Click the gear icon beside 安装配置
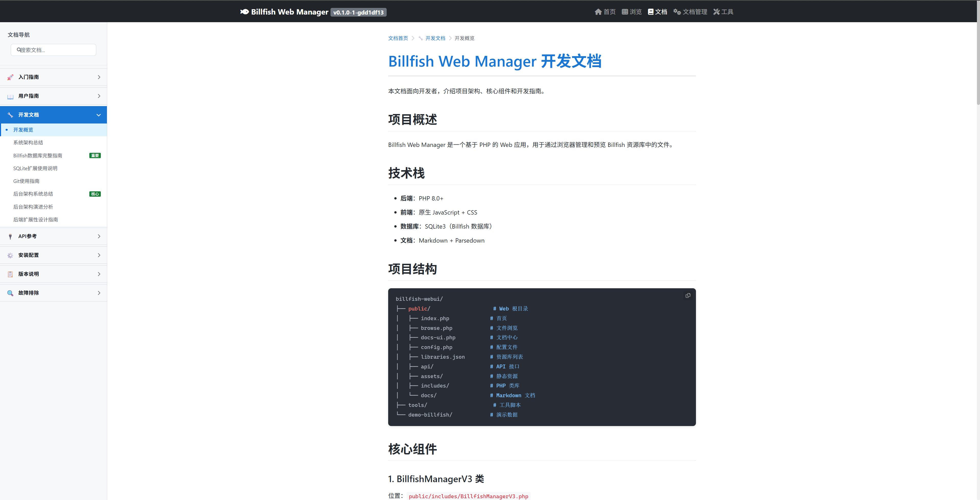Screen dimensions: 980x500 [10, 255]
